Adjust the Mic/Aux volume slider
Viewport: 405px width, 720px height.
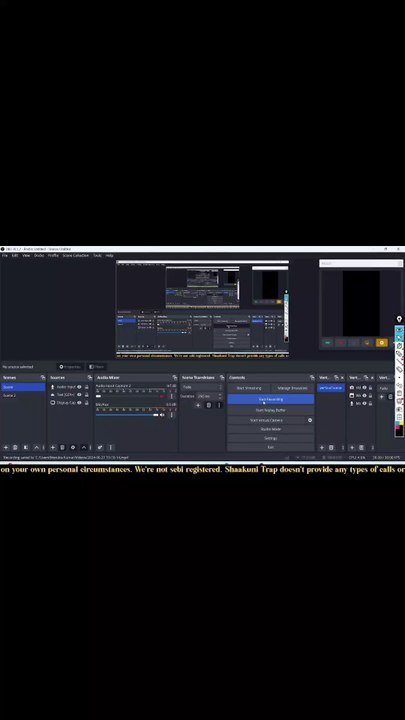click(128, 415)
